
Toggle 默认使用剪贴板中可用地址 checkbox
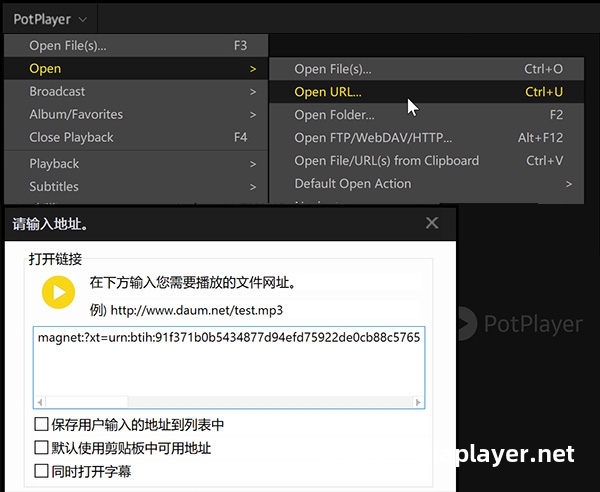(x=41, y=448)
